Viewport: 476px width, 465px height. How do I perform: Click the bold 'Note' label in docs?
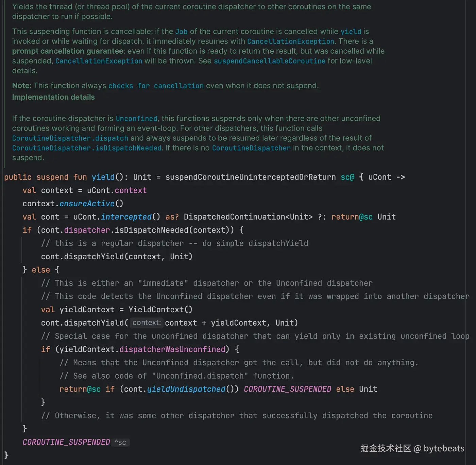[21, 86]
